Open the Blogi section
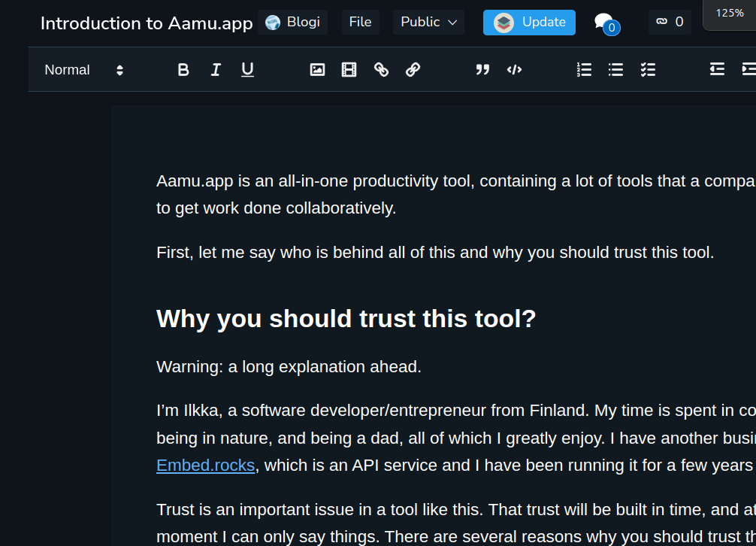 click(292, 23)
